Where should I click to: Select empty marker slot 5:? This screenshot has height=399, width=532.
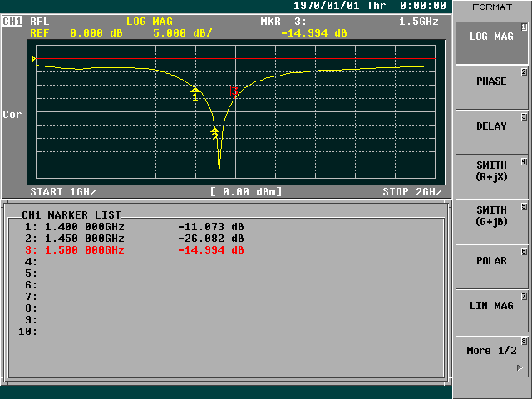pyautogui.click(x=31, y=273)
